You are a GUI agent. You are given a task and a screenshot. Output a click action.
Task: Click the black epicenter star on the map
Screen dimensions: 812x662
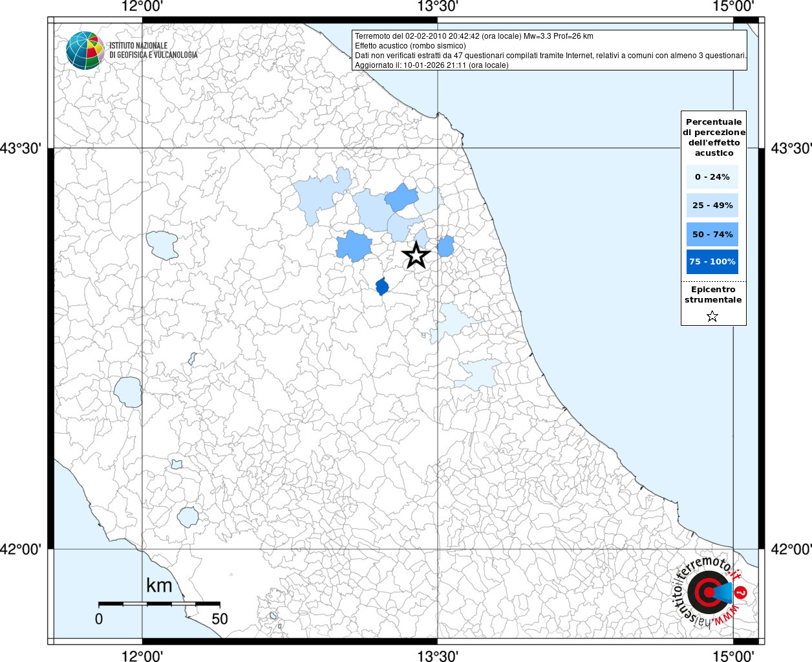[x=416, y=255]
